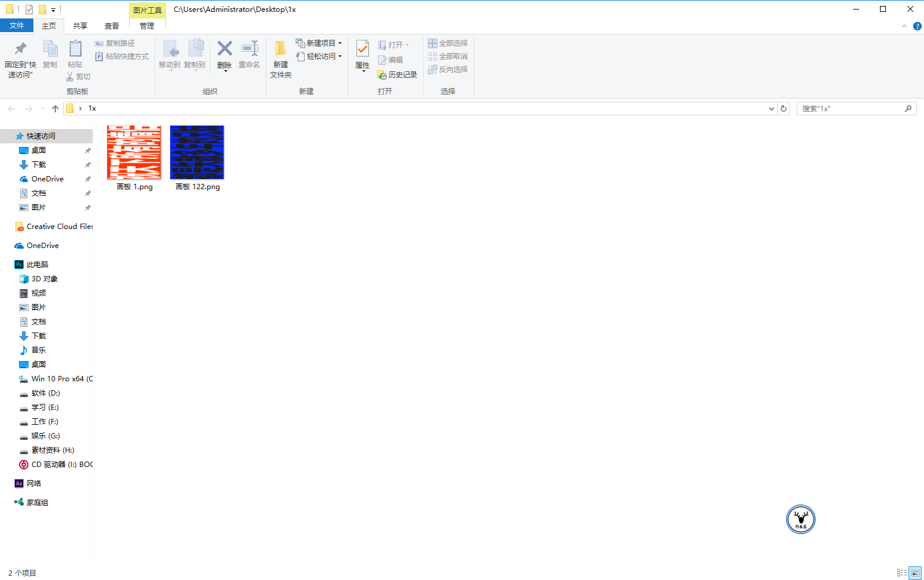Open the File (文件) tab
Image resolution: width=924 pixels, height=580 pixels.
click(x=17, y=26)
